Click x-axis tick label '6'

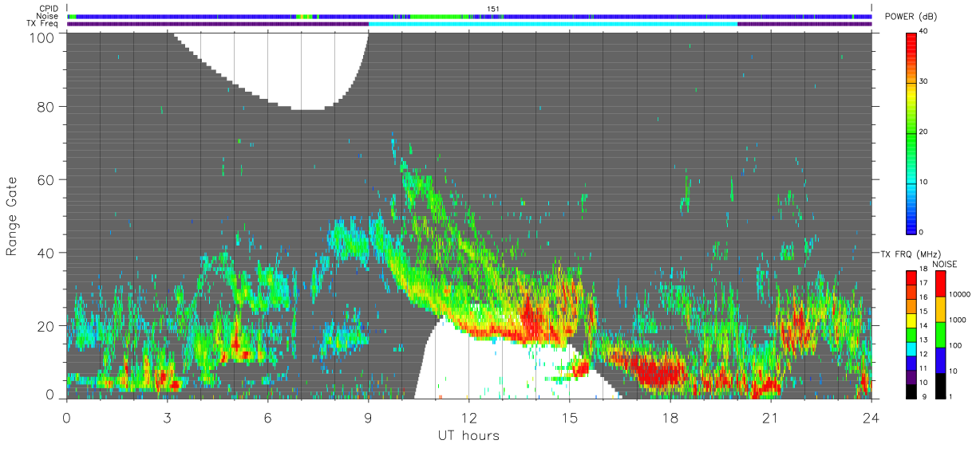pyautogui.click(x=267, y=417)
